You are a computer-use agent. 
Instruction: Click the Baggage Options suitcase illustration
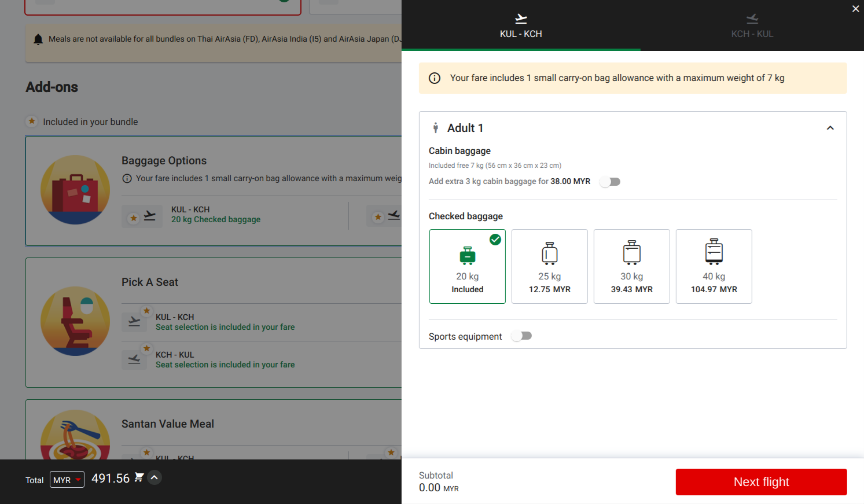pyautogui.click(x=75, y=190)
